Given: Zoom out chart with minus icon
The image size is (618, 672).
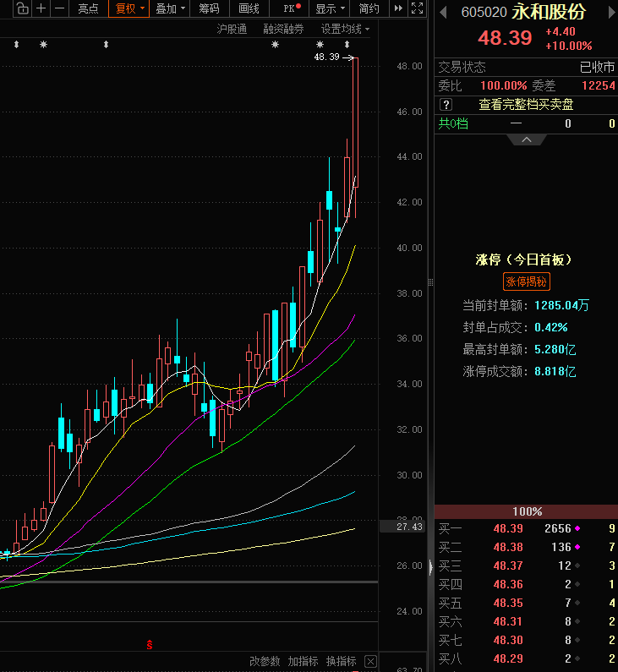Looking at the screenshot, I should (59, 8).
